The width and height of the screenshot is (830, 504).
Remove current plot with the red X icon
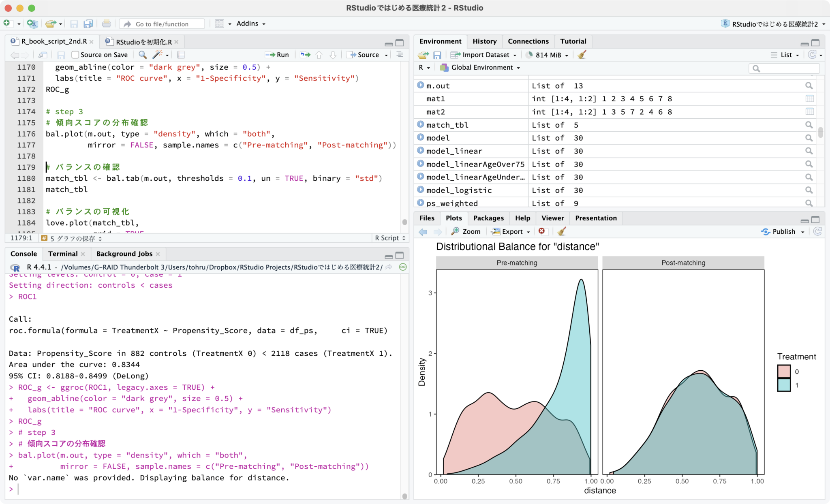(541, 231)
